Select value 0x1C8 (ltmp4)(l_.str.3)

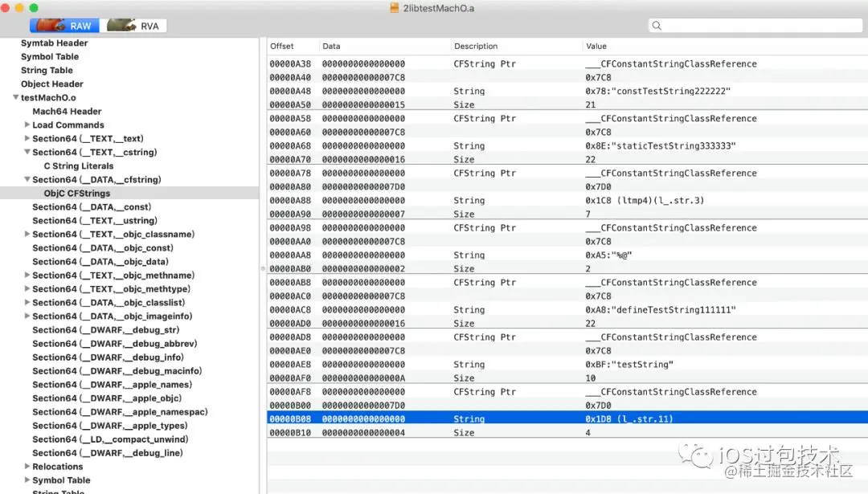(645, 200)
